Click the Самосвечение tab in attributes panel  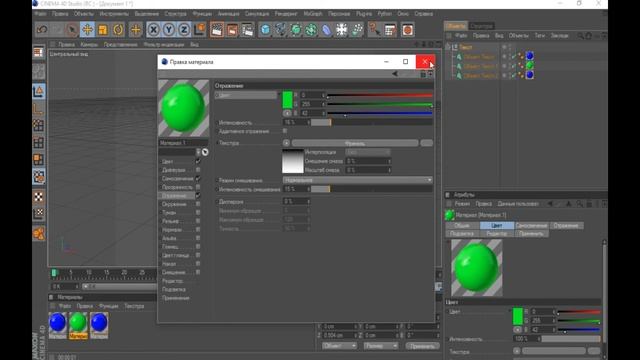[x=531, y=225]
